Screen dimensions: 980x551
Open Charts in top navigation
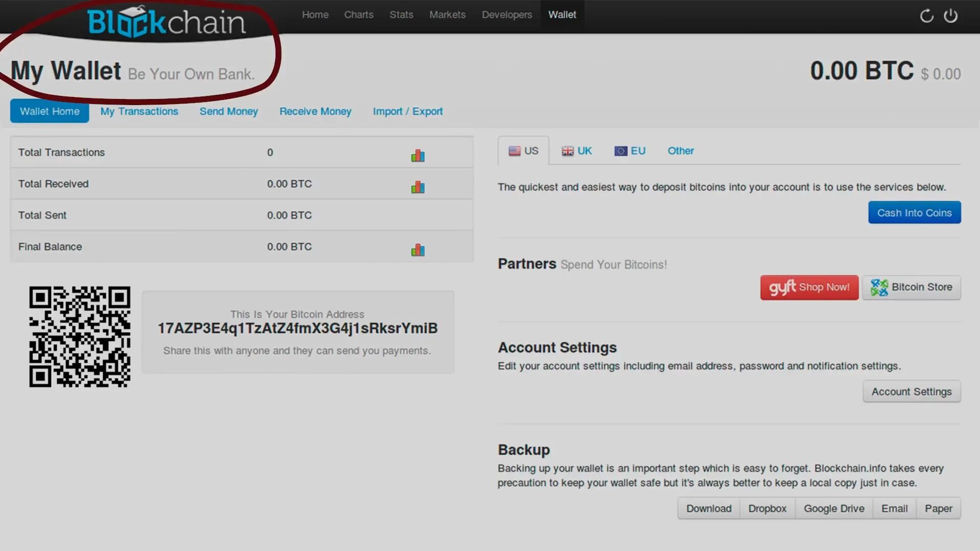point(358,15)
